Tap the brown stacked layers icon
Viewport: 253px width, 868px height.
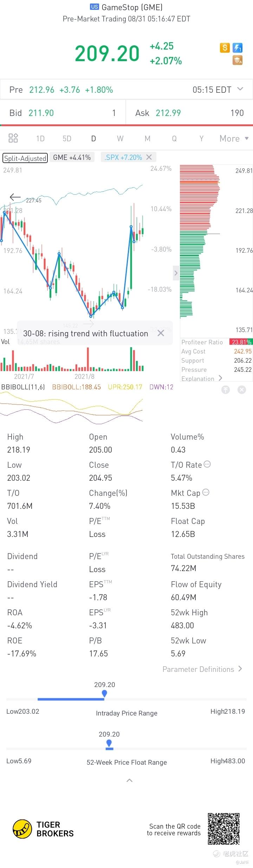[238, 60]
